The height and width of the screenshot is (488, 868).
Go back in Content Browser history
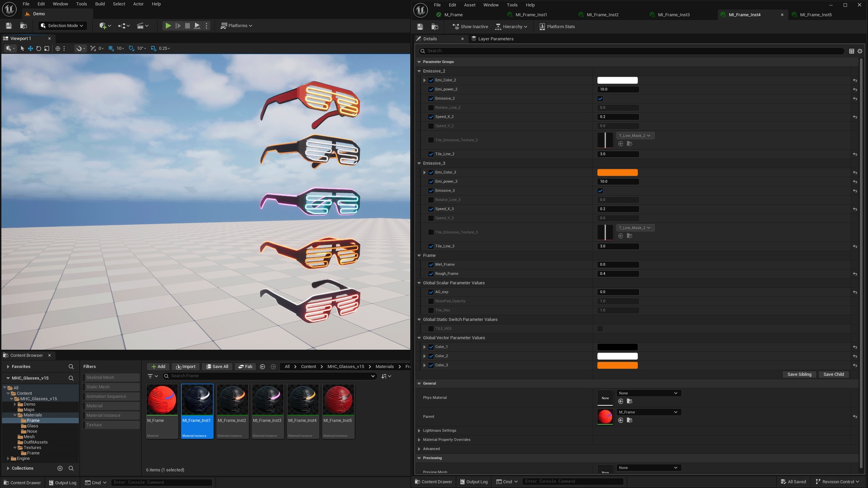tap(262, 366)
